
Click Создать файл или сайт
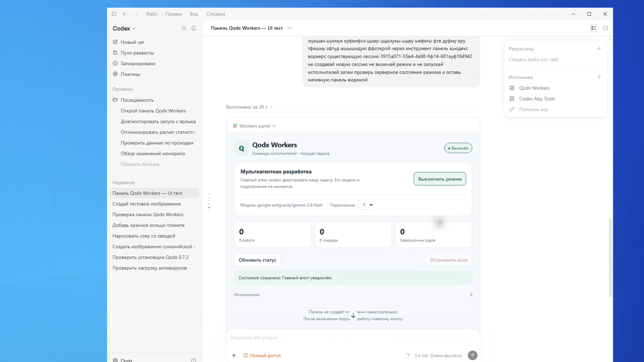click(534, 60)
